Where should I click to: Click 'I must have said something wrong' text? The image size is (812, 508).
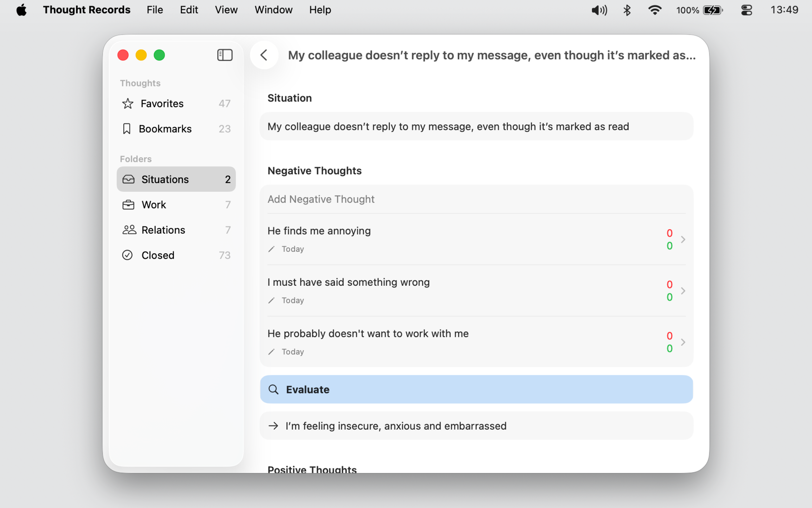click(x=349, y=282)
